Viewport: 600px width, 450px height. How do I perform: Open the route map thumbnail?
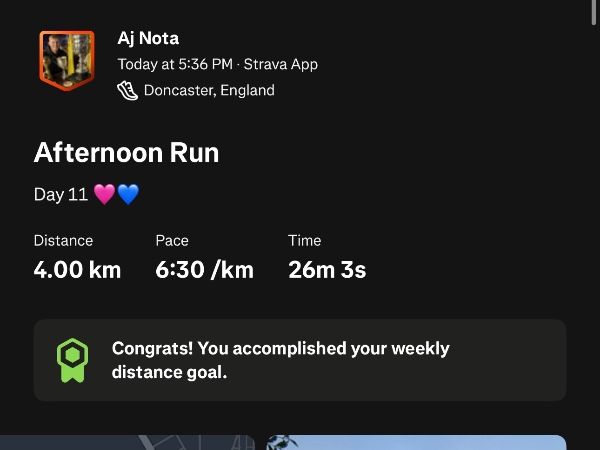128,442
